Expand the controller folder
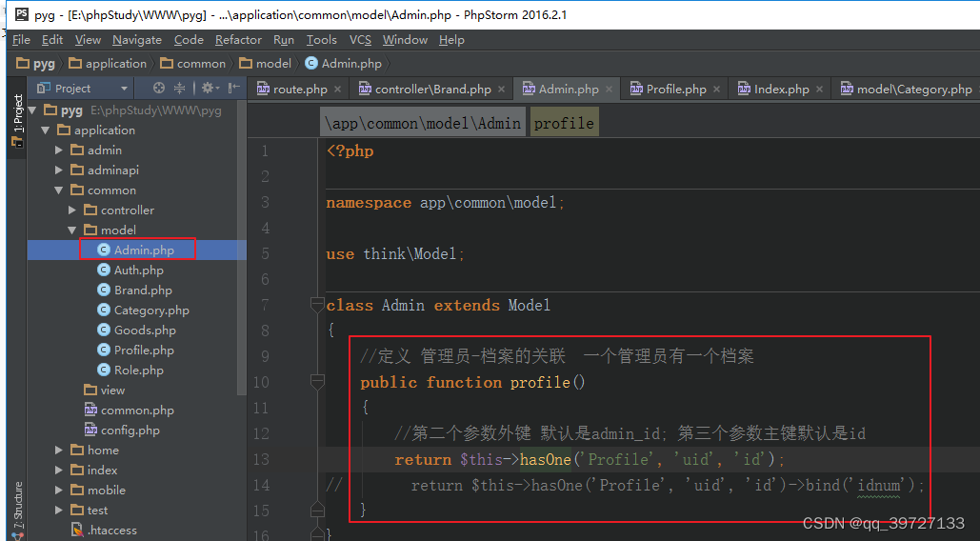 pyautogui.click(x=71, y=210)
